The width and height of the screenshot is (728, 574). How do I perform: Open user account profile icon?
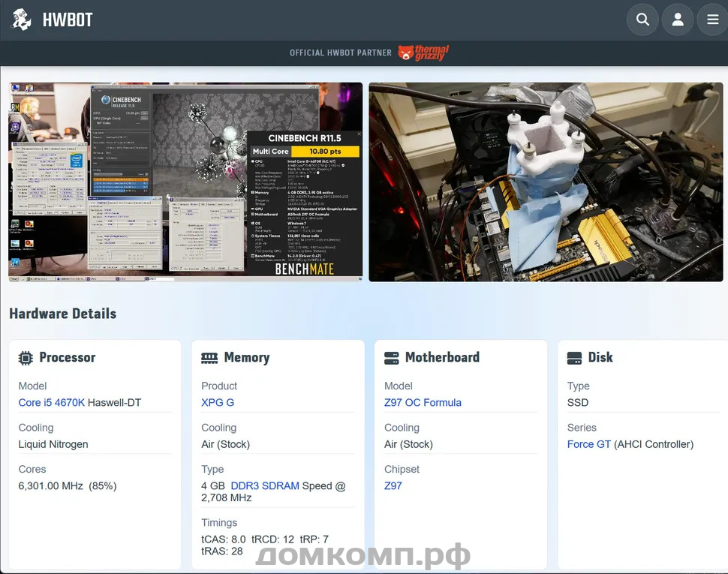pyautogui.click(x=678, y=20)
